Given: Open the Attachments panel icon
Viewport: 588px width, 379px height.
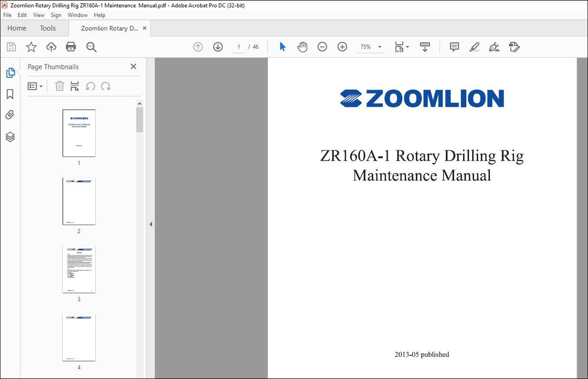Looking at the screenshot, I should 10,115.
